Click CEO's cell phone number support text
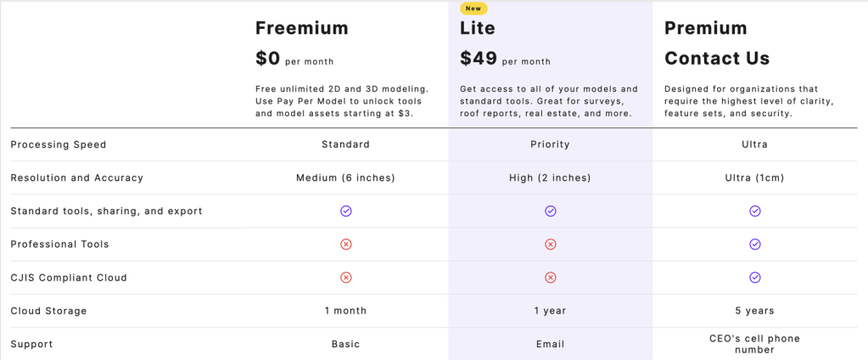This screenshot has width=868, height=360. (x=754, y=344)
